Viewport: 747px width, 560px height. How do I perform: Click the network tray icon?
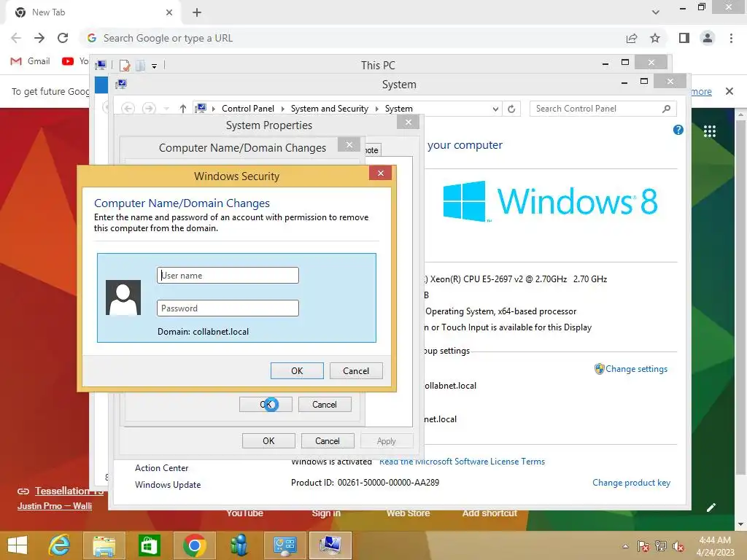661,546
